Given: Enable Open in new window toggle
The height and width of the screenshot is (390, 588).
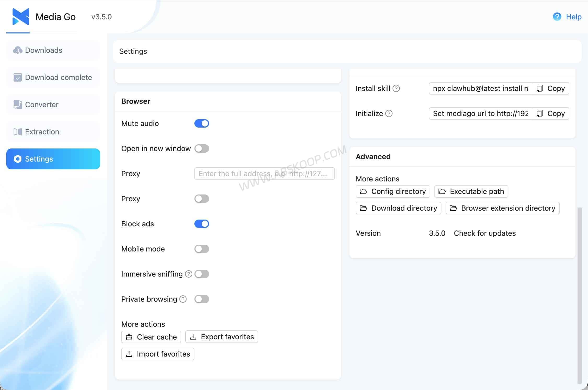Looking at the screenshot, I should click(x=202, y=148).
